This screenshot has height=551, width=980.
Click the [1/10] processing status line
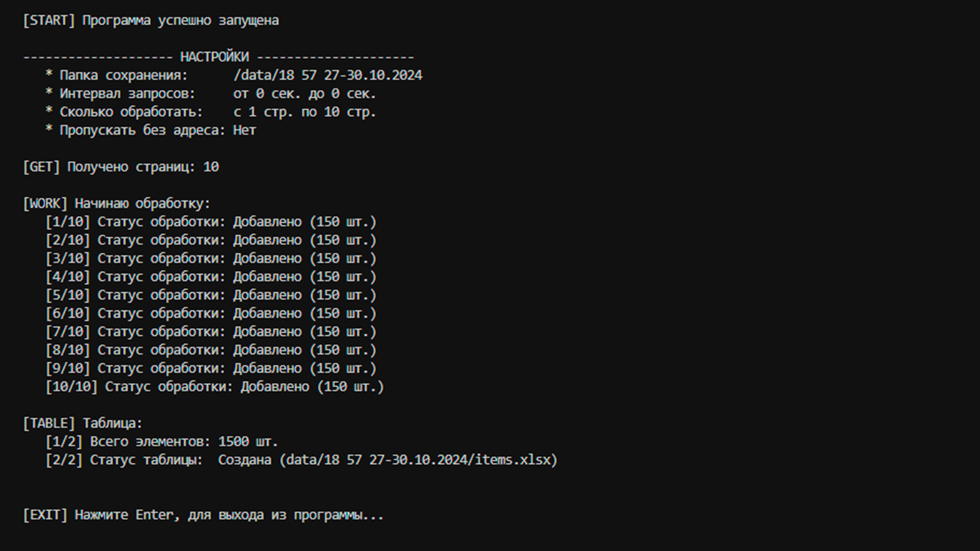(211, 222)
